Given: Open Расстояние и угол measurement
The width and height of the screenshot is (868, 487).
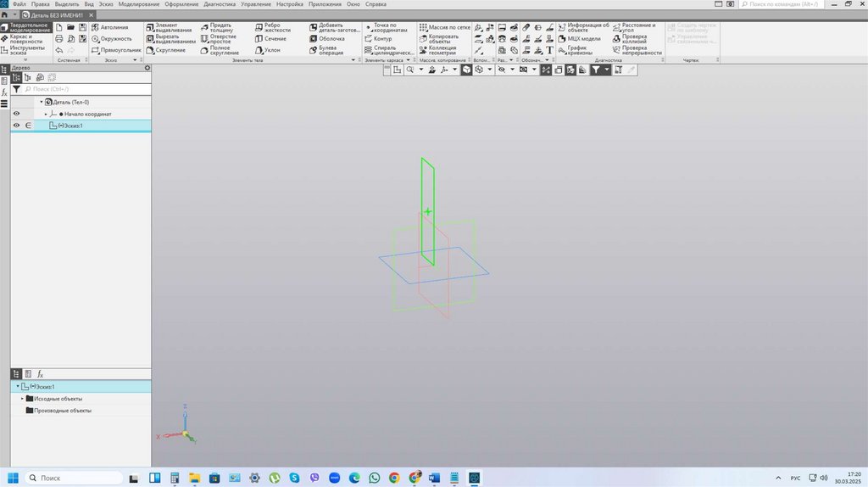Looking at the screenshot, I should point(634,27).
